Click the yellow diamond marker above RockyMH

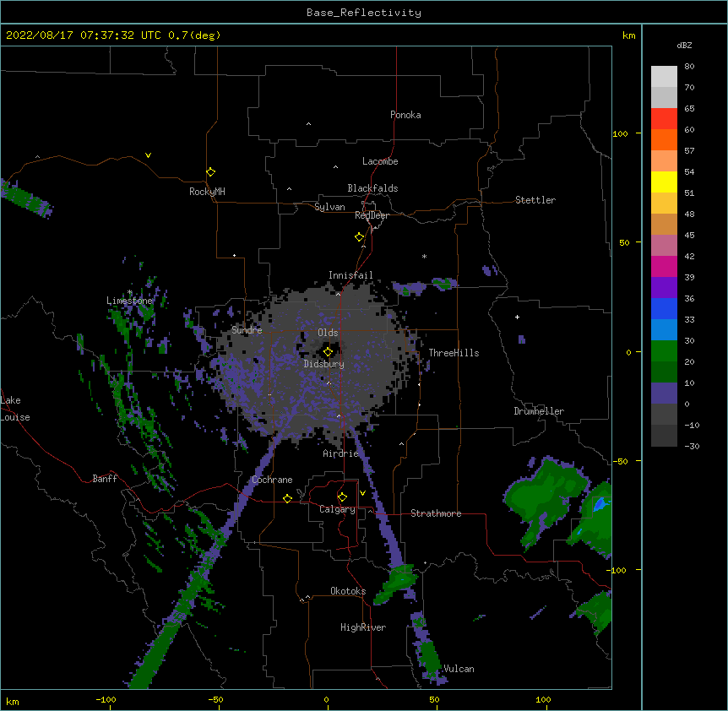(x=211, y=172)
